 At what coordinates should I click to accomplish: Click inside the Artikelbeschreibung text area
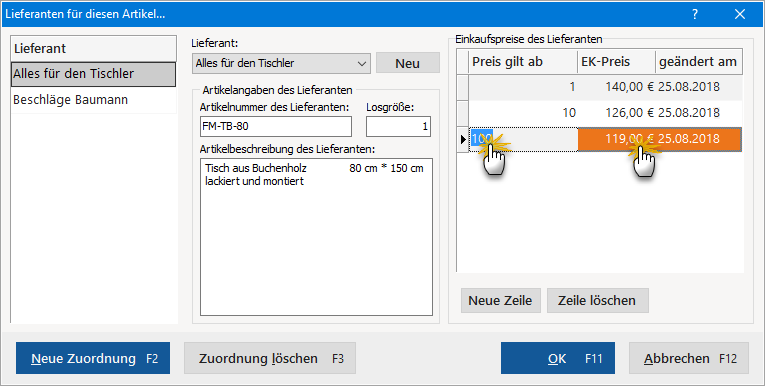point(316,237)
